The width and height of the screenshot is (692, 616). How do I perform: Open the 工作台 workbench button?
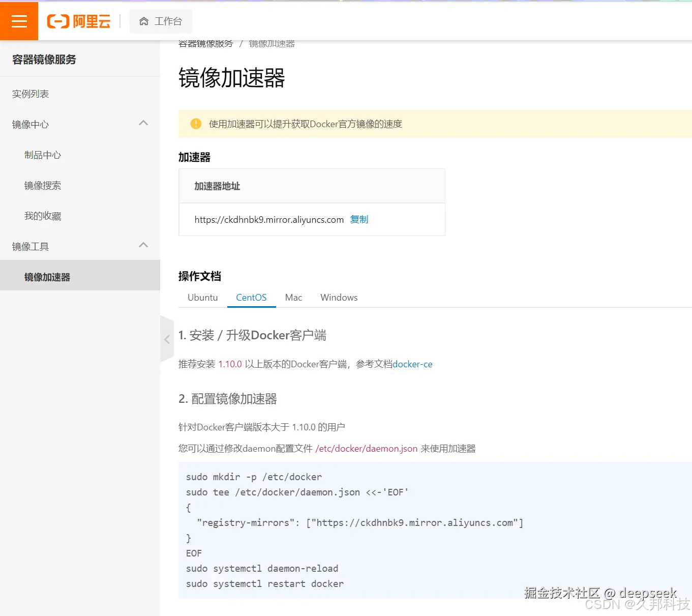point(161,21)
